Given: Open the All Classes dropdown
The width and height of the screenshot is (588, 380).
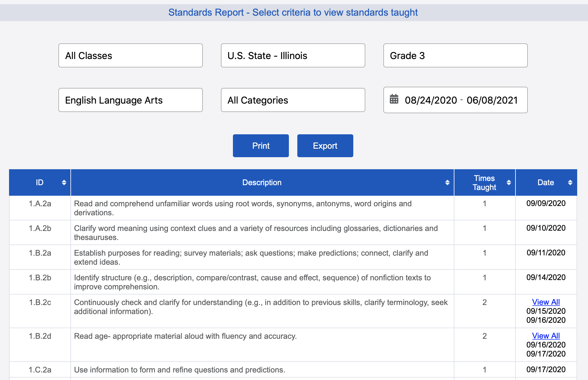Looking at the screenshot, I should coord(130,55).
